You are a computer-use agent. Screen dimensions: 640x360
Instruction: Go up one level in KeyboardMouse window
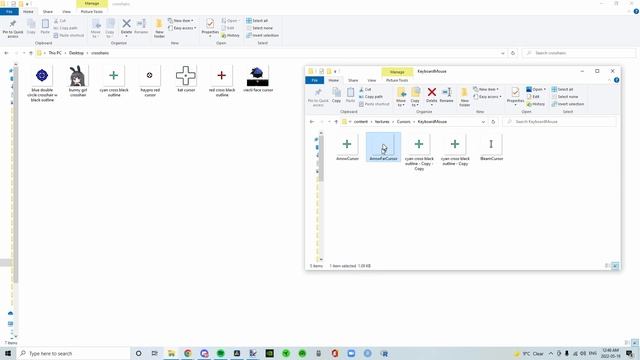coord(336,122)
